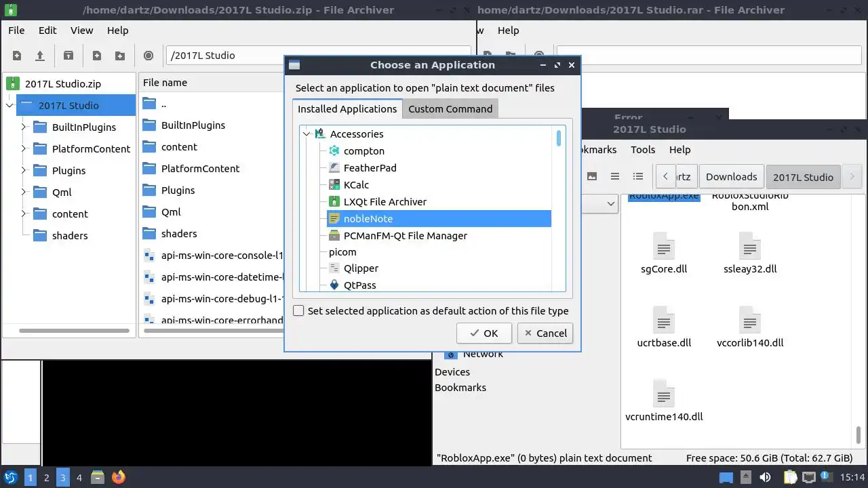Click the archive path field /2017L Studio
The width and height of the screenshot is (868, 488).
click(x=318, y=56)
